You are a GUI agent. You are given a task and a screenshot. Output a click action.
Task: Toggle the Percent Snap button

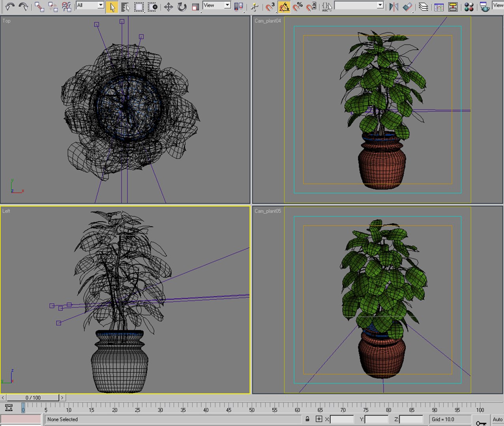click(298, 7)
